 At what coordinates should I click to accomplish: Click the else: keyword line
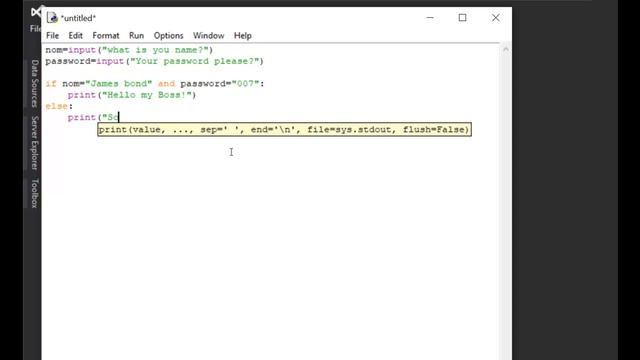[x=59, y=106]
